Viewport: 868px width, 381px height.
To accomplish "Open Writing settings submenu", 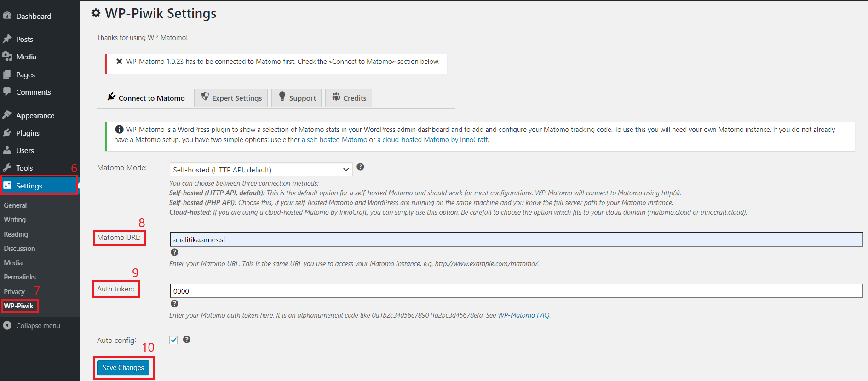I will [x=15, y=220].
